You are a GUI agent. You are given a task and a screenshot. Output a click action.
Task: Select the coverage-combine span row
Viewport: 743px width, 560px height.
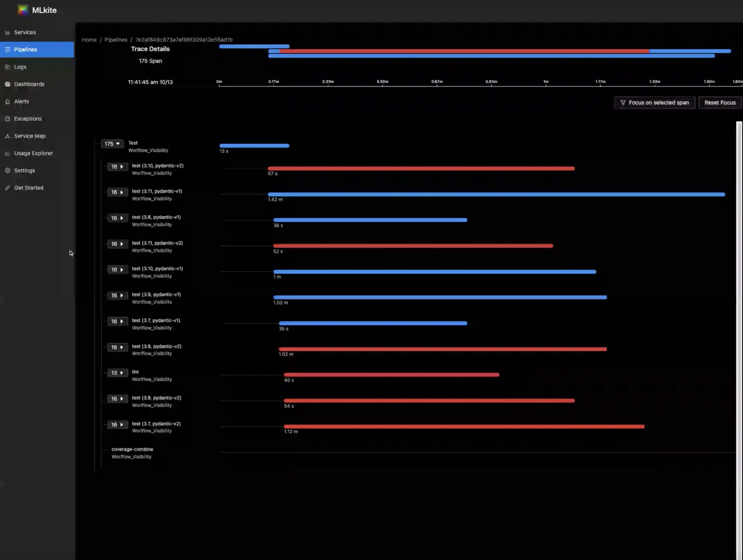click(x=132, y=453)
